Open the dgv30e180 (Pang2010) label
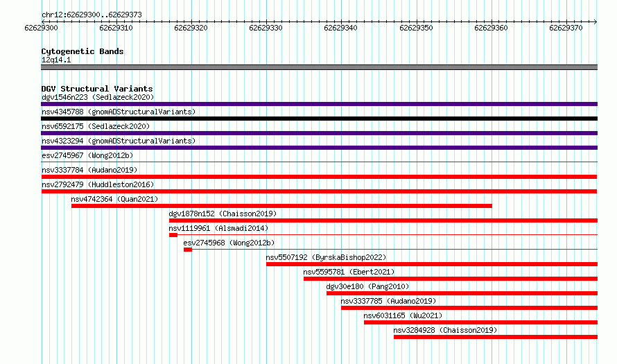Viewport: 617px width, 364px height. 367,286
